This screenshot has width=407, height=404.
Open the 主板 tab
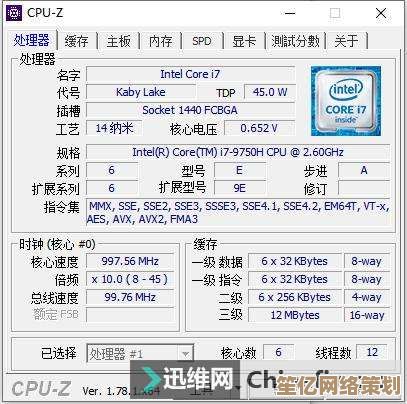tap(119, 41)
